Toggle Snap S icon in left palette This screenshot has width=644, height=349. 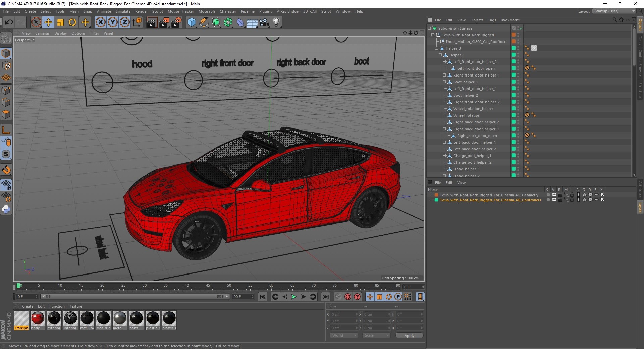tap(6, 154)
